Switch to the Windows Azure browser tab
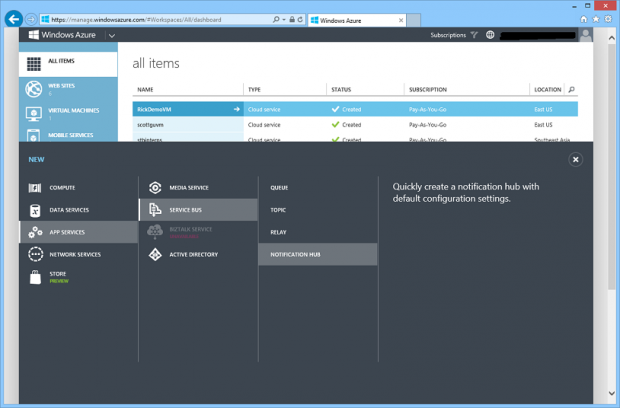620x408 pixels. pos(357,20)
